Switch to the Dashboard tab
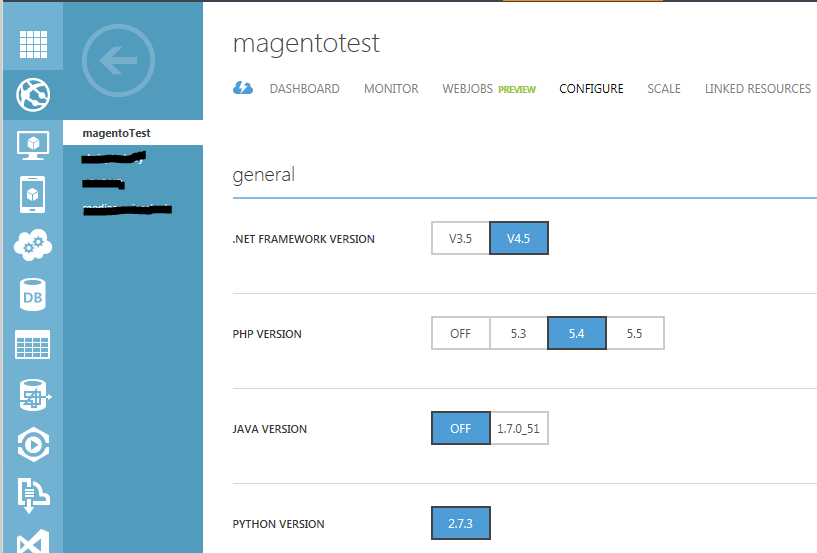Image resolution: width=817 pixels, height=553 pixels. coord(304,89)
